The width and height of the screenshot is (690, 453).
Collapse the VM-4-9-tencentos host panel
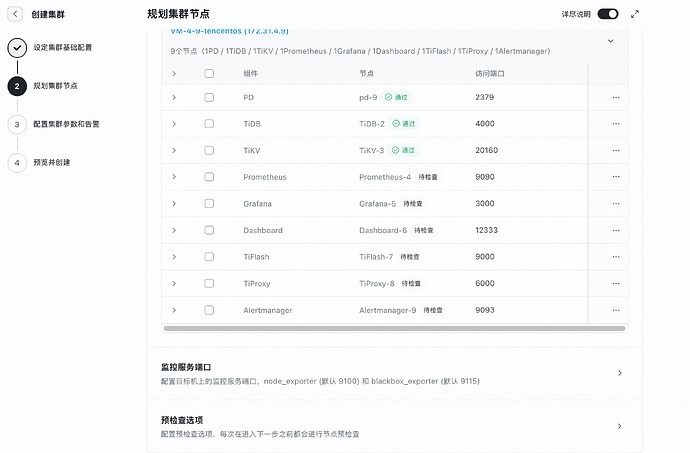610,41
